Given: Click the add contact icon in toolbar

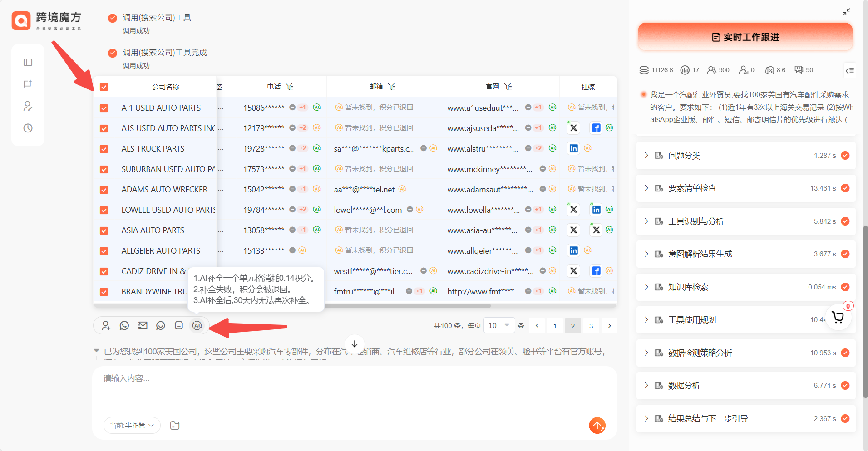Looking at the screenshot, I should 106,325.
